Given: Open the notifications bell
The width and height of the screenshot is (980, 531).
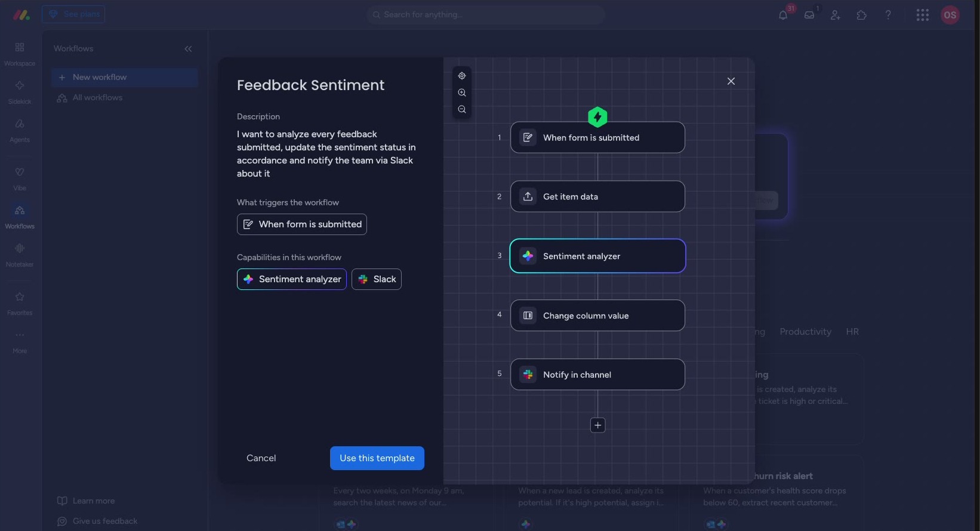Looking at the screenshot, I should click(x=784, y=15).
